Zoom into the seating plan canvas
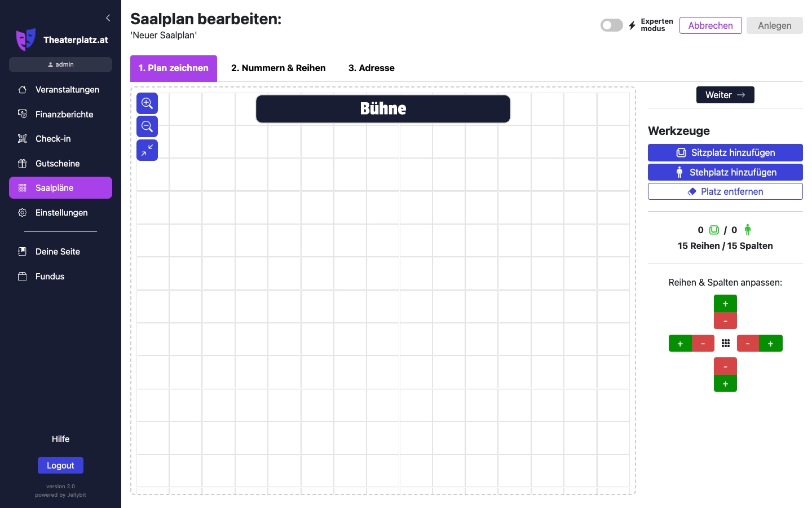The height and width of the screenshot is (508, 812). click(x=147, y=103)
